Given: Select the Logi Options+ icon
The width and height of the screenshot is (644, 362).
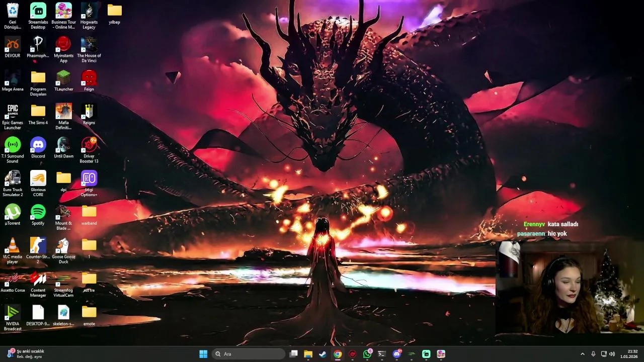Looking at the screenshot, I should [89, 184].
